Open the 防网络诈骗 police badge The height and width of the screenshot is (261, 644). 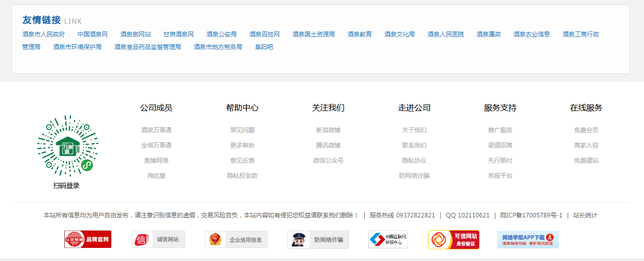tap(318, 239)
